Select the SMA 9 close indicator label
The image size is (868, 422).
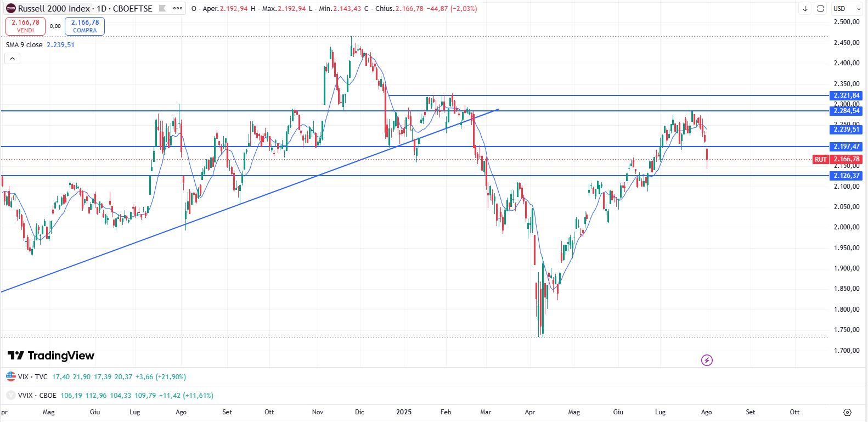coord(24,45)
